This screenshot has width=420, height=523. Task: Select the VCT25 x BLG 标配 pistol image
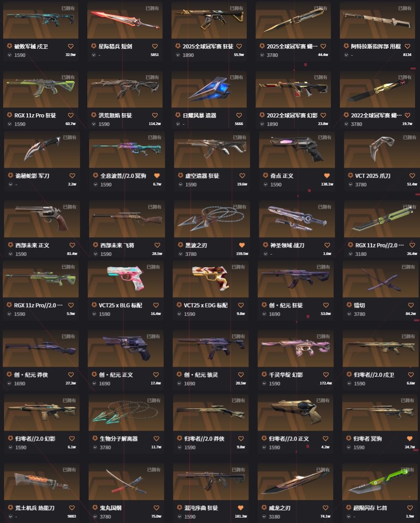click(126, 279)
